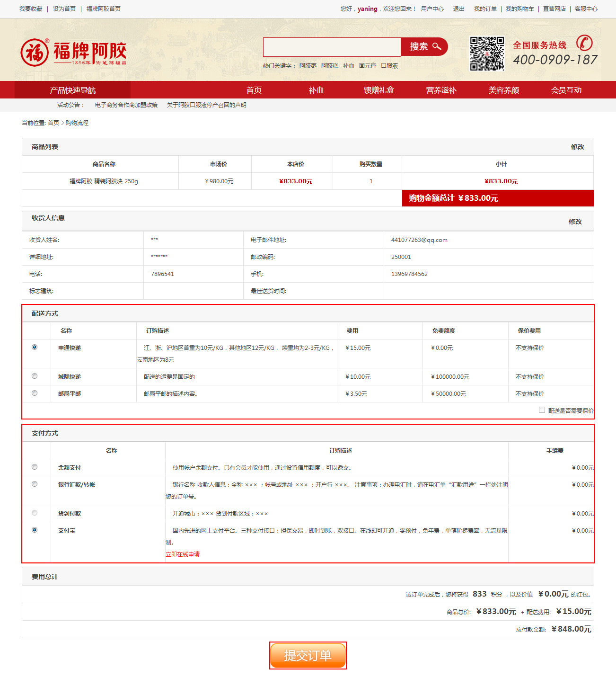616x678 pixels.
Task: Open 我的订单 link
Action: (485, 9)
